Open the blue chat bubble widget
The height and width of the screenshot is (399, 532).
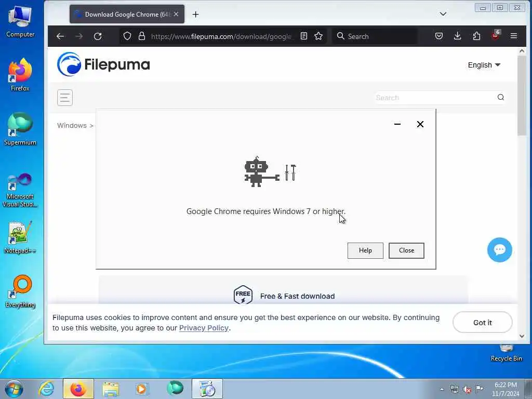click(499, 250)
